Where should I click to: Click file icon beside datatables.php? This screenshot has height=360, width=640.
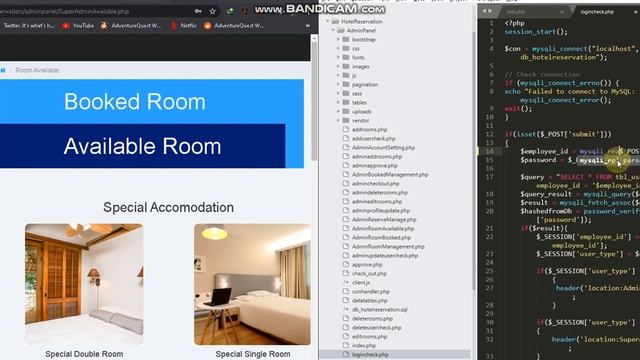346,300
